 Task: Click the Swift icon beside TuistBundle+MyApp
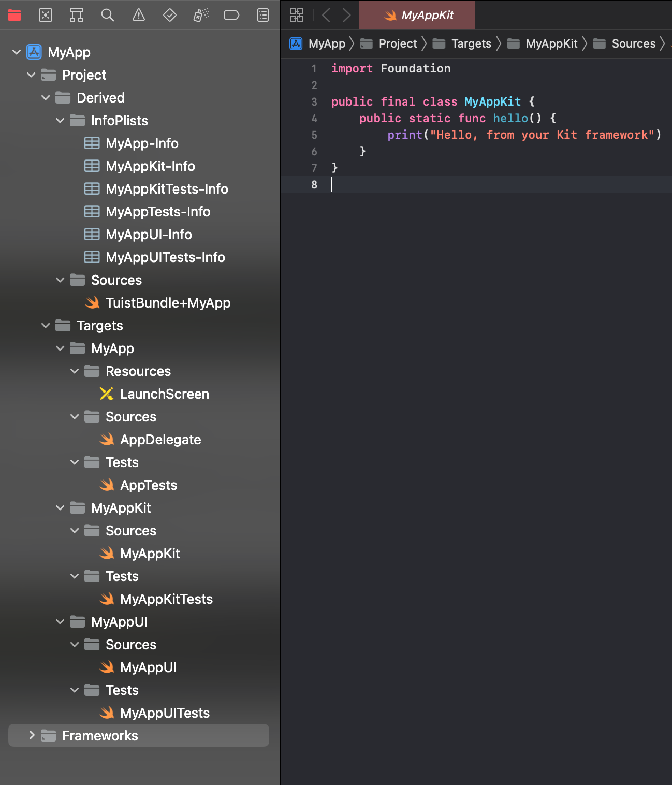(92, 303)
